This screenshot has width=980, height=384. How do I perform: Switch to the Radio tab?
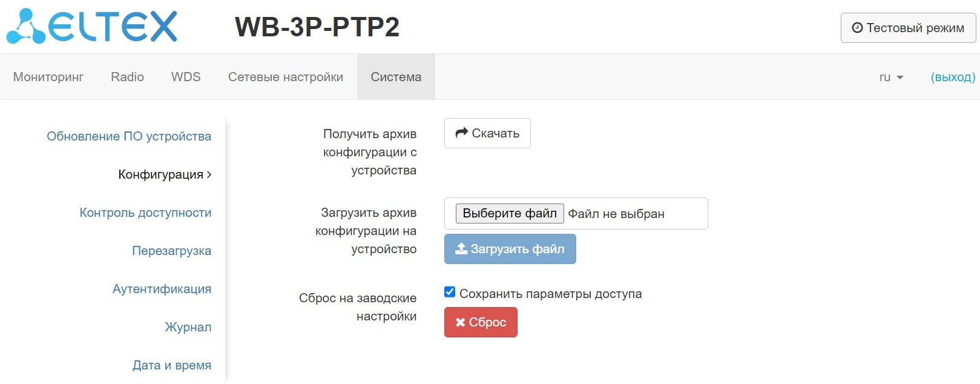pos(127,77)
